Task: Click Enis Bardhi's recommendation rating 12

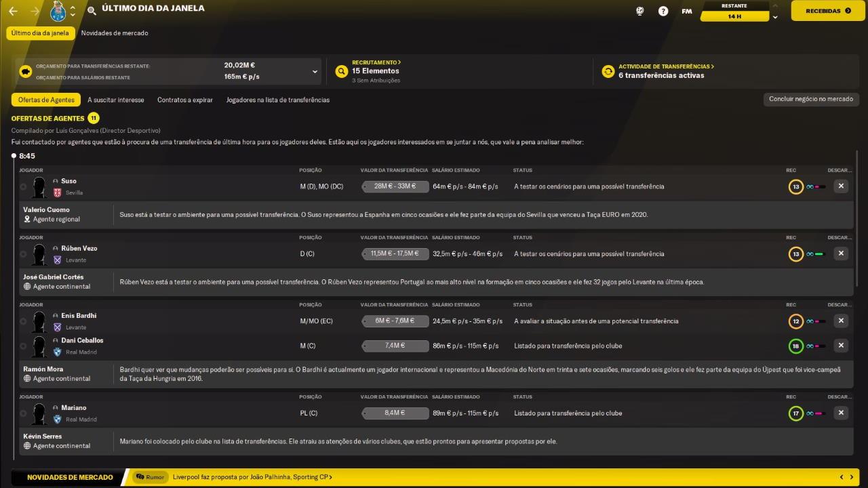Action: pyautogui.click(x=795, y=321)
